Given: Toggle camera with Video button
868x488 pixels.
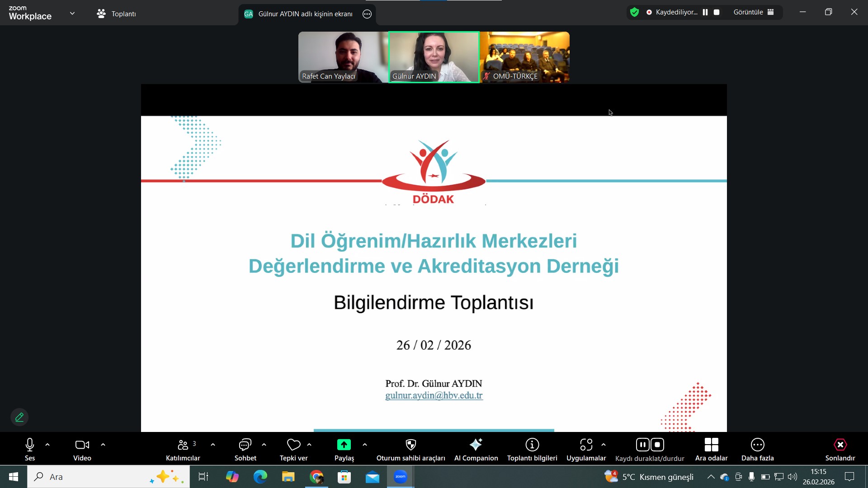Looking at the screenshot, I should (x=82, y=446).
